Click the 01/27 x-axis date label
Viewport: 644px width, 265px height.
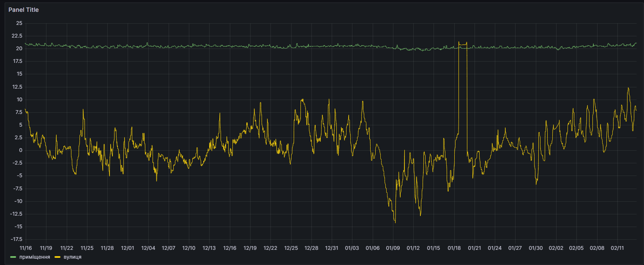[x=515, y=248]
